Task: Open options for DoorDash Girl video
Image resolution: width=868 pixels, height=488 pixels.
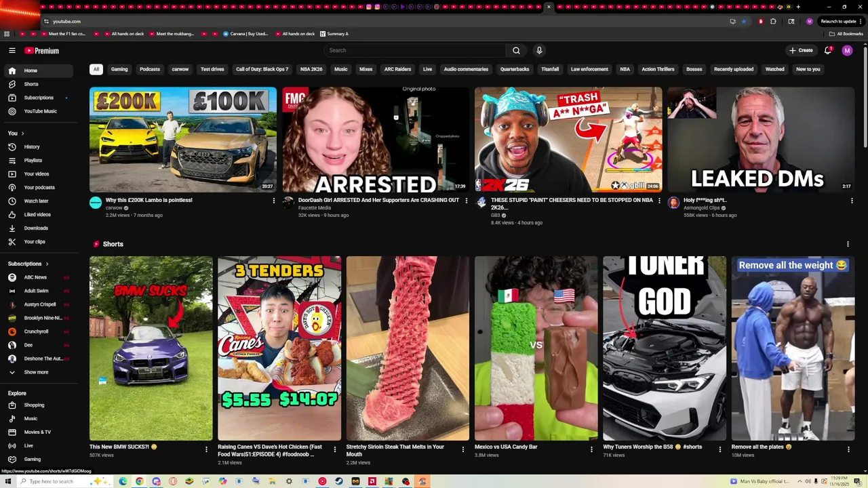Action: pyautogui.click(x=466, y=201)
